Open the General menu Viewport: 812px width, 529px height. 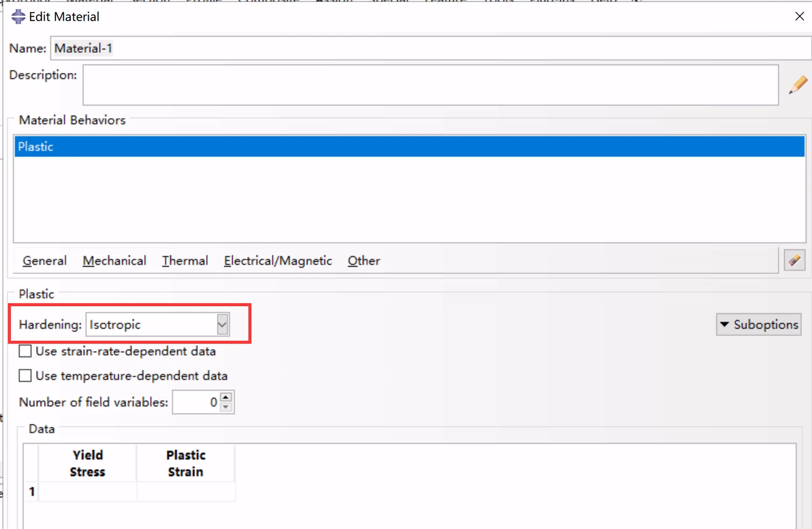click(44, 260)
